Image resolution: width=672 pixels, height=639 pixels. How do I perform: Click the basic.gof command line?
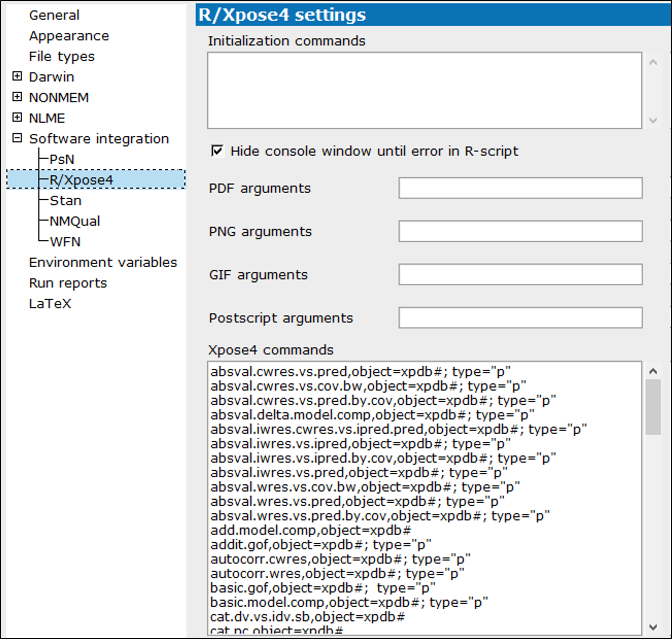[x=323, y=588]
